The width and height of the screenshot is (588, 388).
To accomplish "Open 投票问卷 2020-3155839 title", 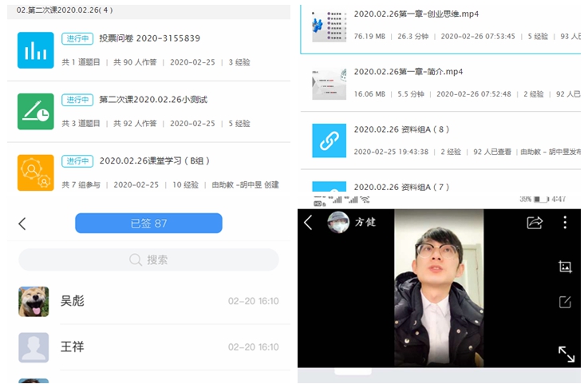I will pos(150,38).
